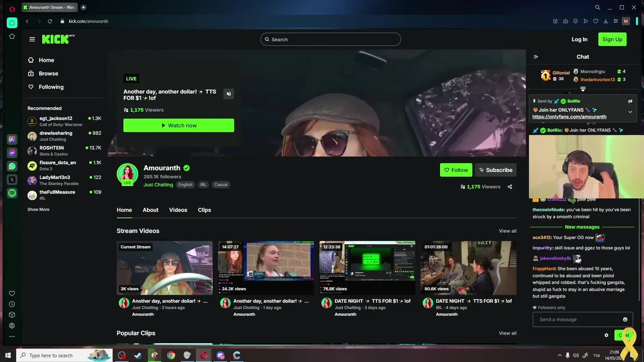This screenshot has width=644, height=362.
Task: Click the Windows Start button
Action: point(8,355)
